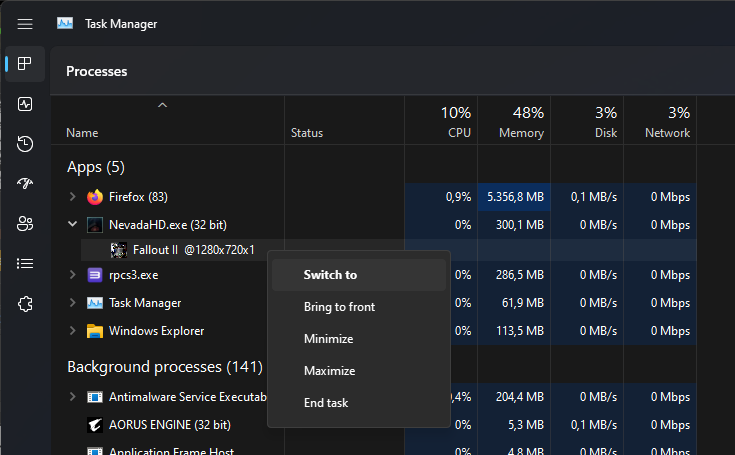Choose Switch to in context menu
Image resolution: width=735 pixels, height=455 pixels.
tap(359, 275)
